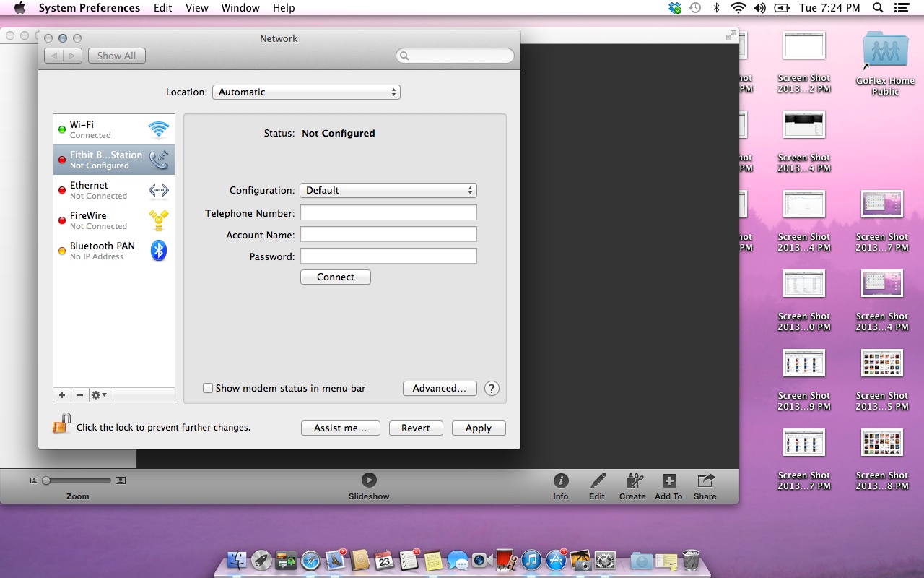Click the padlock to prevent further changes
This screenshot has height=578, width=924.
click(x=61, y=423)
